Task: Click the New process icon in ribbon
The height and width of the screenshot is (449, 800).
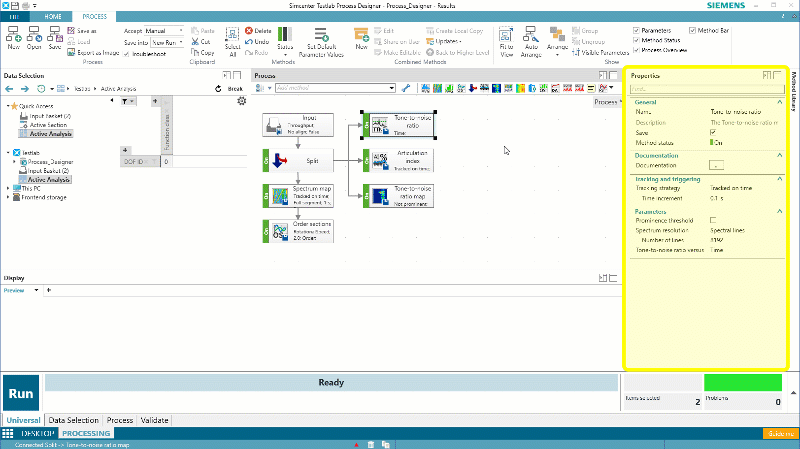Action: 13,37
